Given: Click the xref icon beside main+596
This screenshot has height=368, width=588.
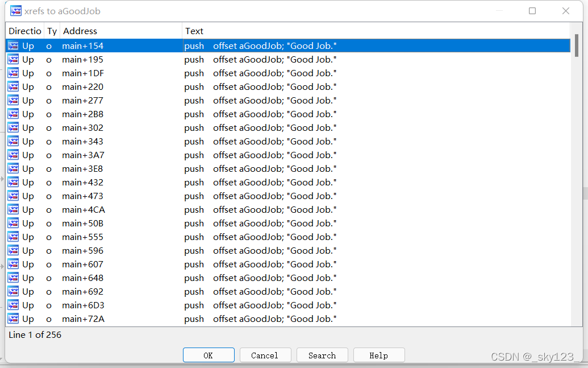Looking at the screenshot, I should tap(13, 250).
